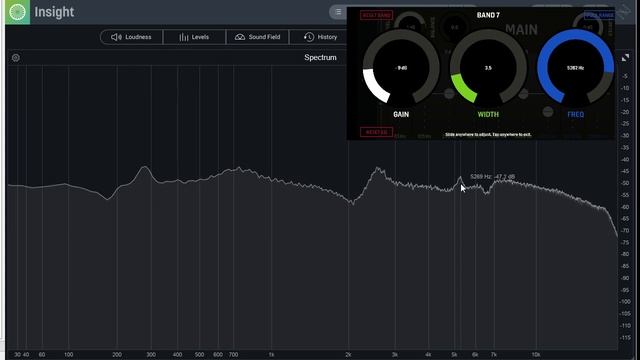
Task: Click the Spectrum panel title
Action: (x=320, y=58)
